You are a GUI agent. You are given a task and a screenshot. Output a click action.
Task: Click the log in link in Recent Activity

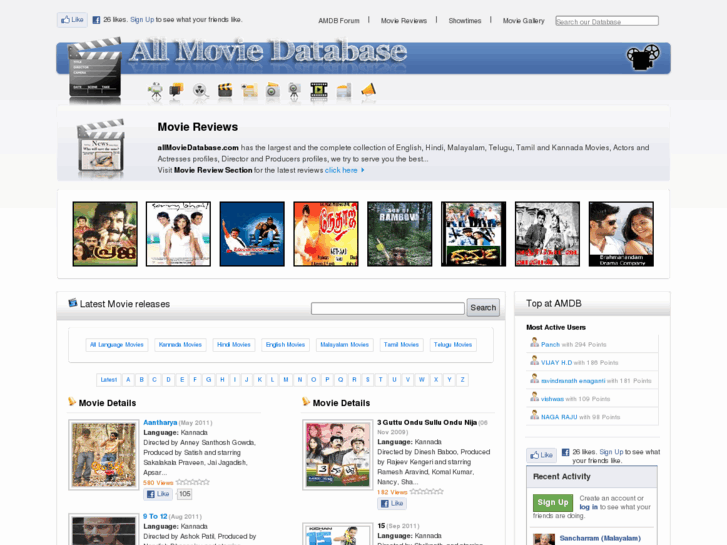pos(588,507)
